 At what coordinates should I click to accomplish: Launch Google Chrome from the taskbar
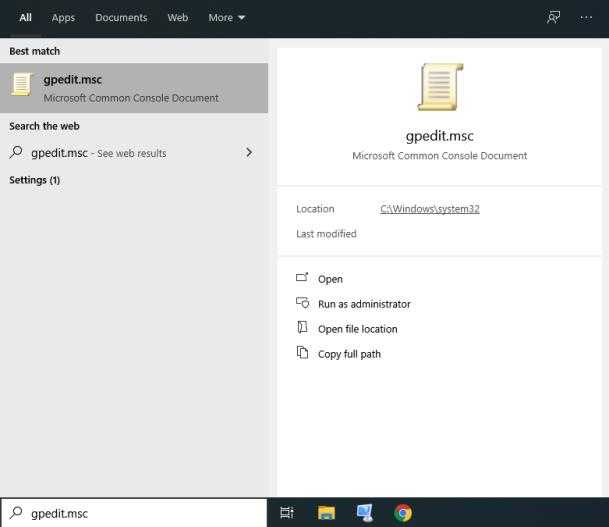coord(403,513)
